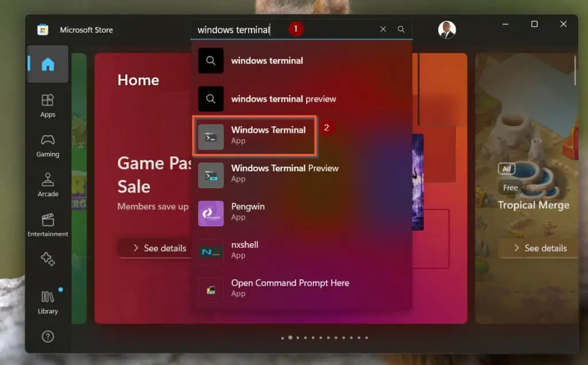Click the Open Command Prompt Here icon
This screenshot has height=365, width=588.
coord(211,290)
